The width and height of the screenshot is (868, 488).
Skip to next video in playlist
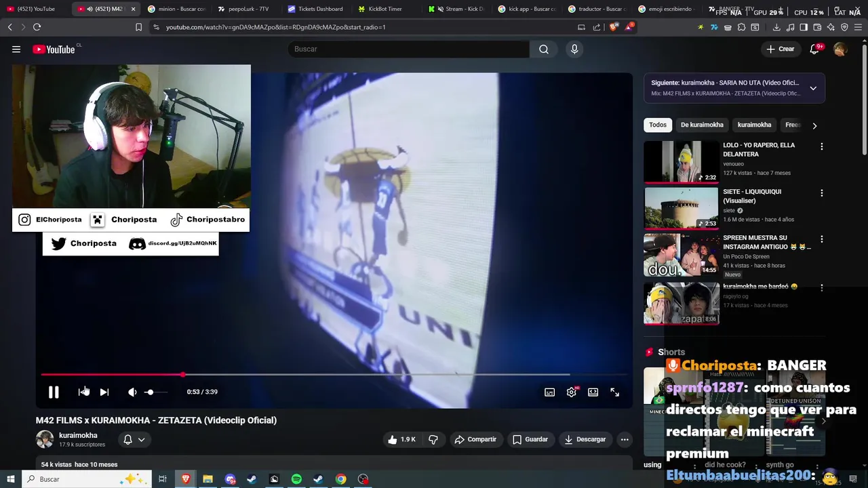pos(104,392)
